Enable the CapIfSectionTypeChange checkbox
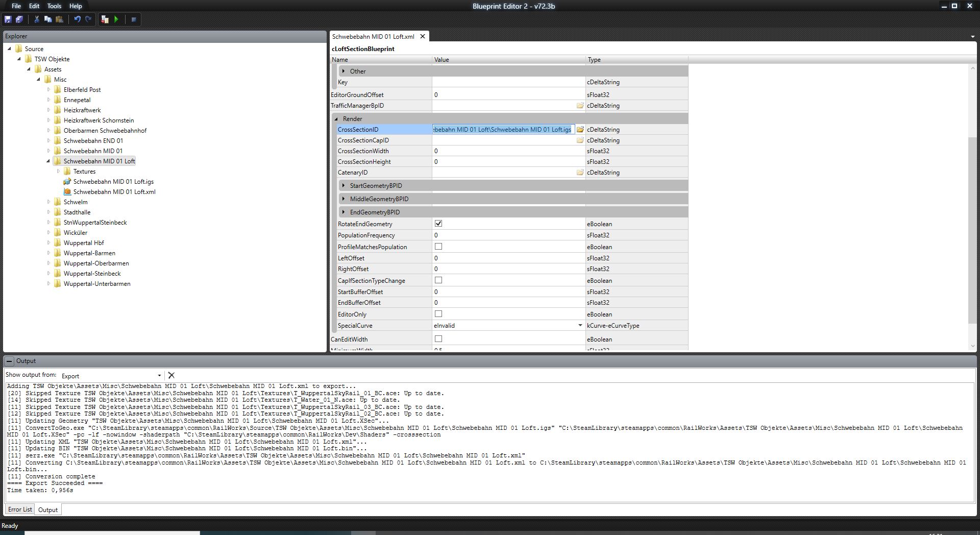The image size is (980, 535). coord(438,280)
